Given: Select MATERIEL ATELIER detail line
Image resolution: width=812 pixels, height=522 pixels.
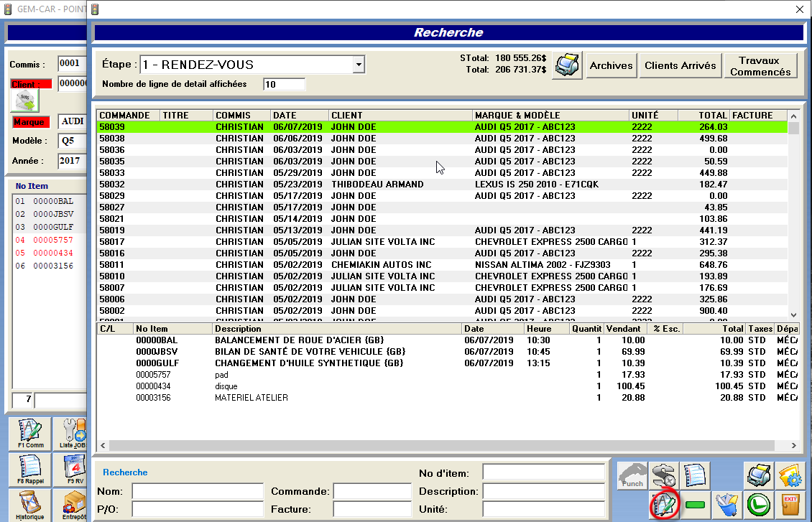Looking at the screenshot, I should tap(448, 397).
